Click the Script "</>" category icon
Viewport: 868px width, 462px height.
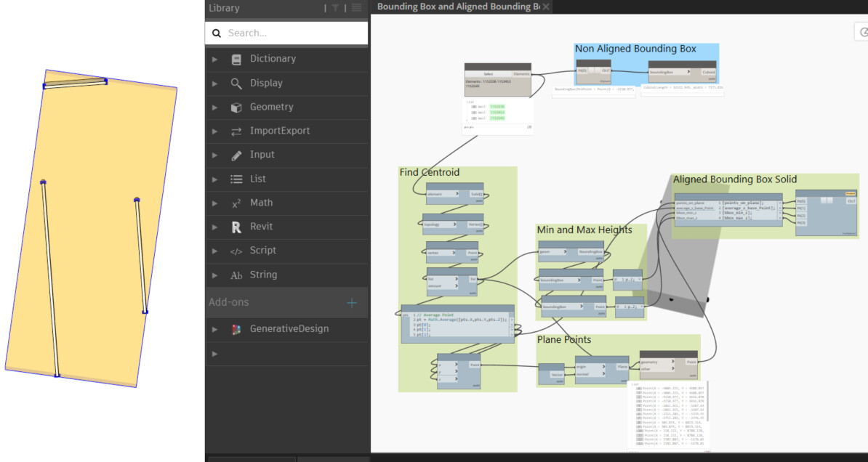coord(236,251)
